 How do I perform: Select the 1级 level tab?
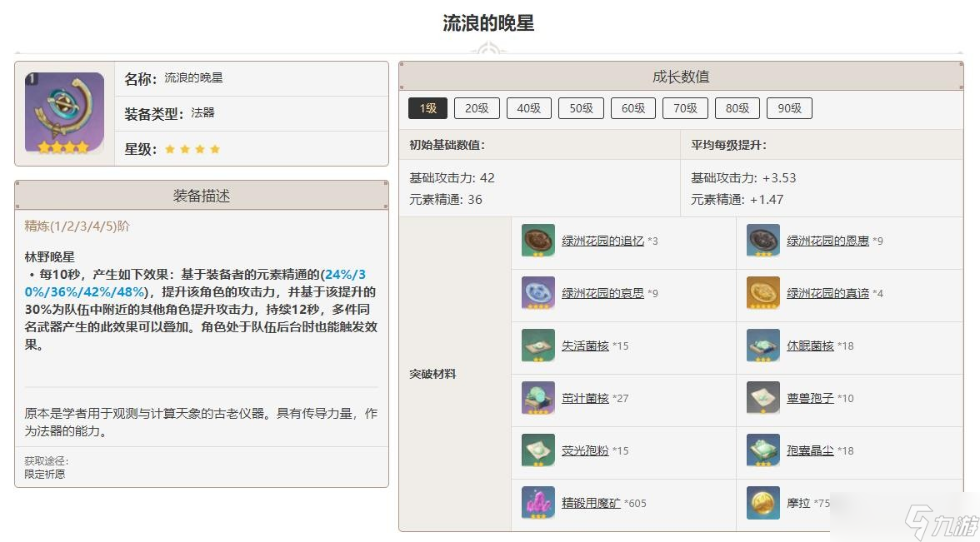(427, 108)
